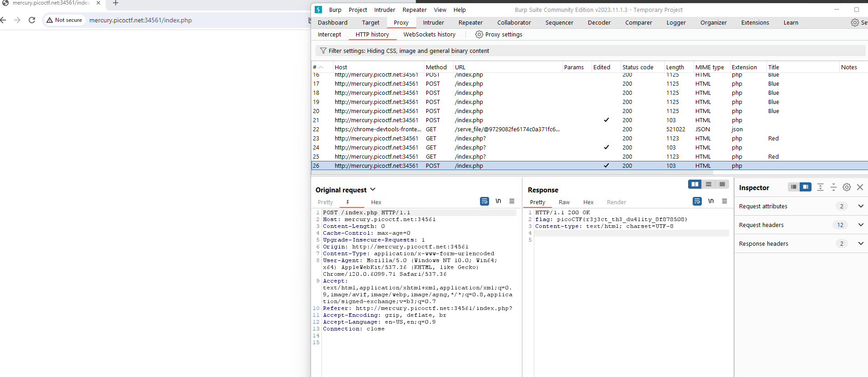Close the Inspector panel

(860, 187)
